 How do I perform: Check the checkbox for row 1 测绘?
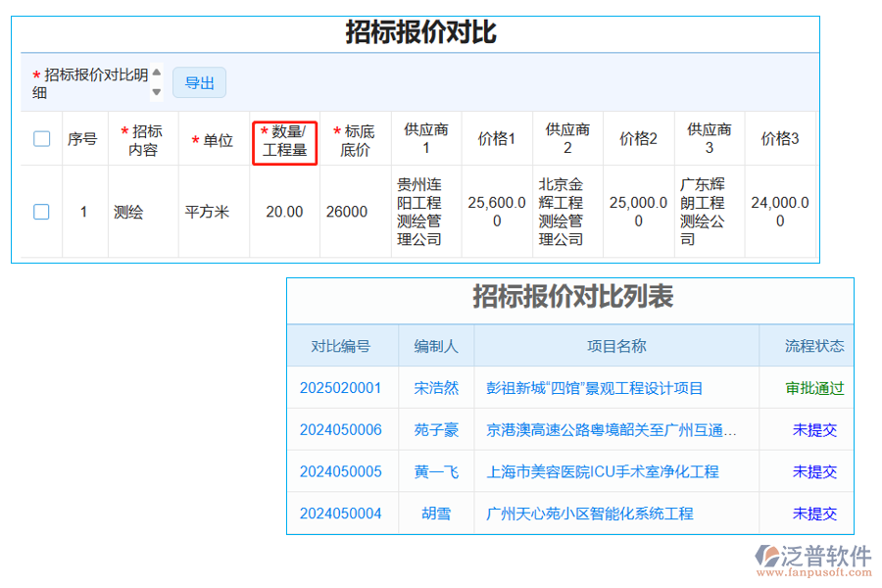point(40,211)
